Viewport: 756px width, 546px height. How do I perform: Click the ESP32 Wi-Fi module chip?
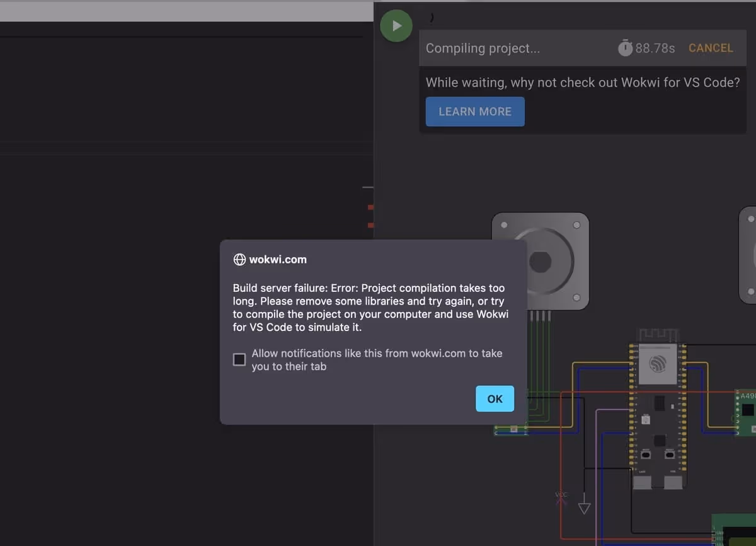pos(658,364)
